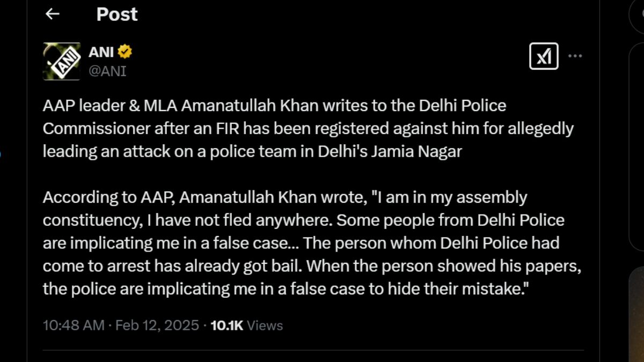Viewport: 644px width, 362px height.
Task: Click the Post header title
Action: [x=117, y=14]
